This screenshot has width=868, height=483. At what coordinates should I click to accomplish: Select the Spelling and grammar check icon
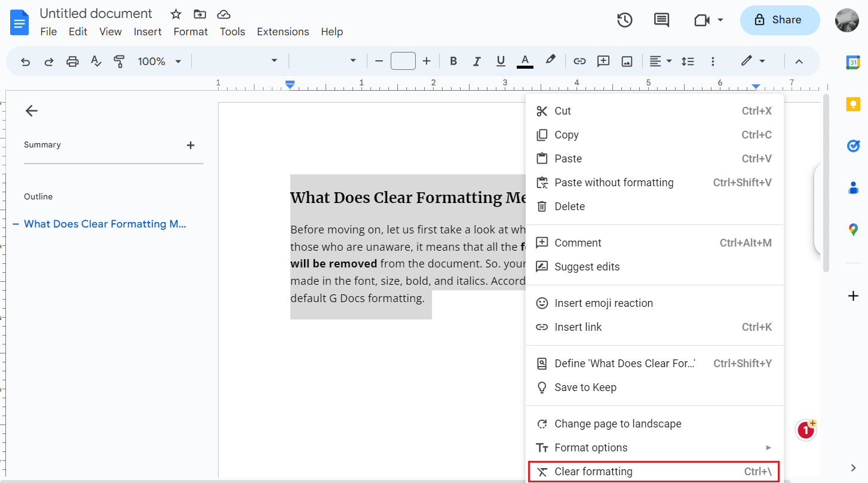(x=96, y=60)
